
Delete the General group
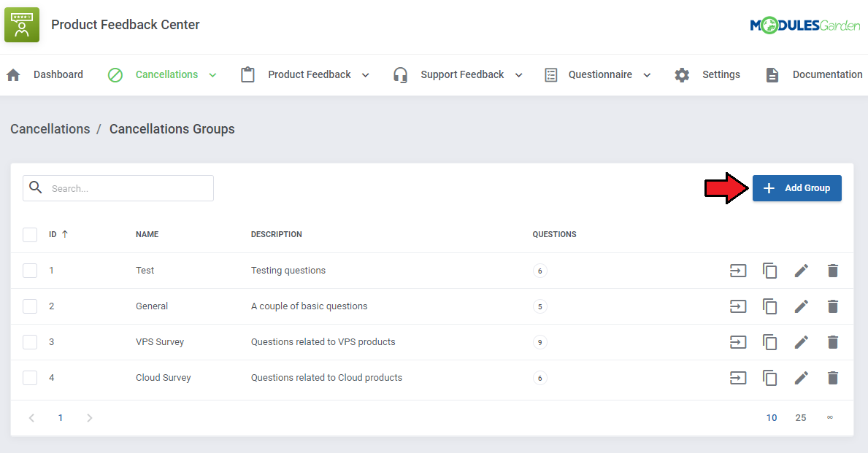(832, 306)
